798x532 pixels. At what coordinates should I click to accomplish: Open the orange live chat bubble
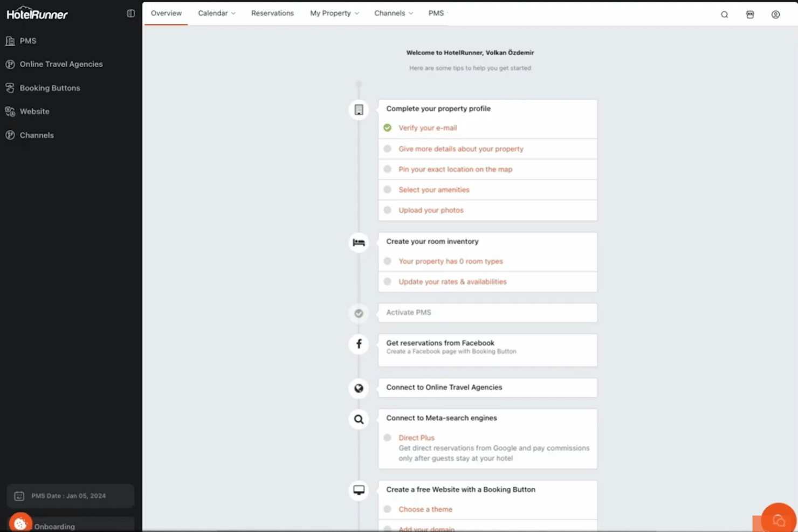tap(779, 520)
